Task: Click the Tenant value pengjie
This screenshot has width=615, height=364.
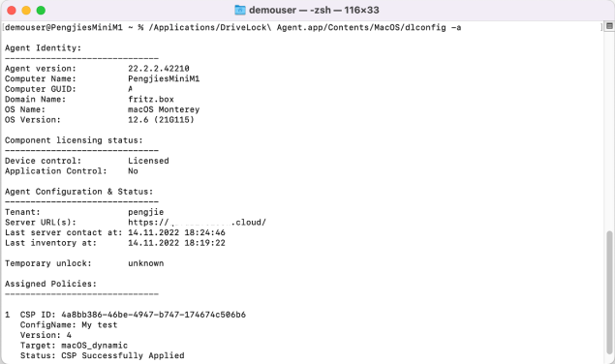Action: pyautogui.click(x=145, y=212)
